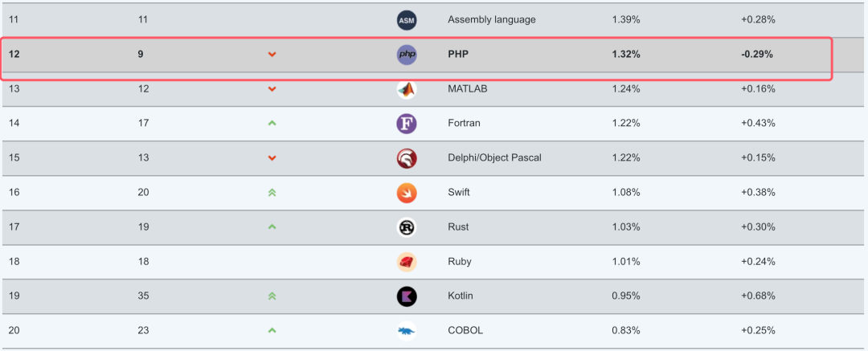The width and height of the screenshot is (868, 351).
Task: Click the PHP rating value 1.32%
Action: tap(626, 55)
